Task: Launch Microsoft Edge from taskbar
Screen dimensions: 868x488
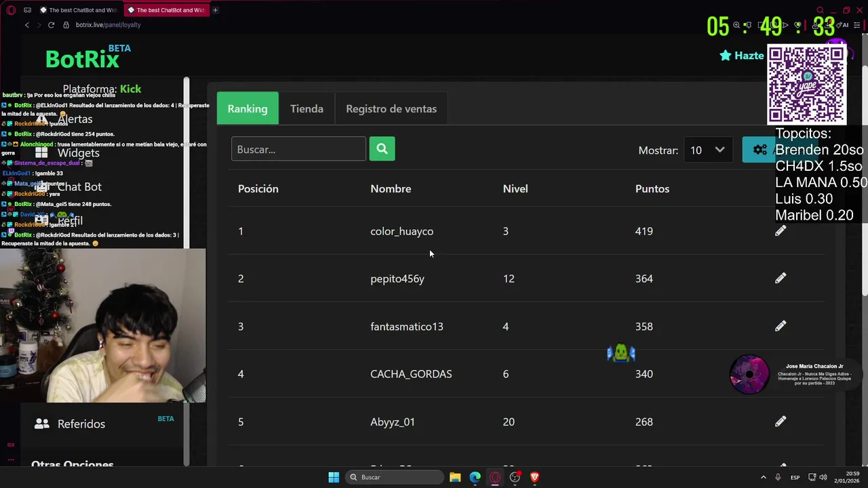Action: (475, 477)
